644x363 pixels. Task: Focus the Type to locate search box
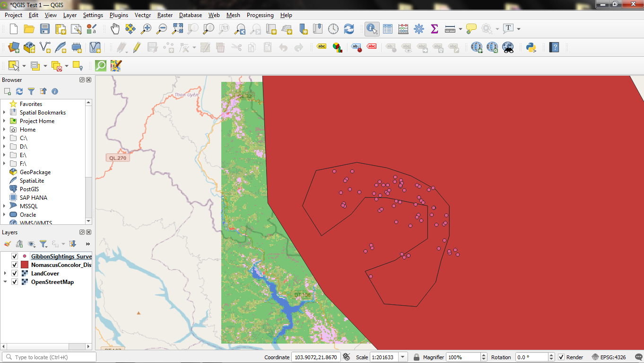(49, 357)
